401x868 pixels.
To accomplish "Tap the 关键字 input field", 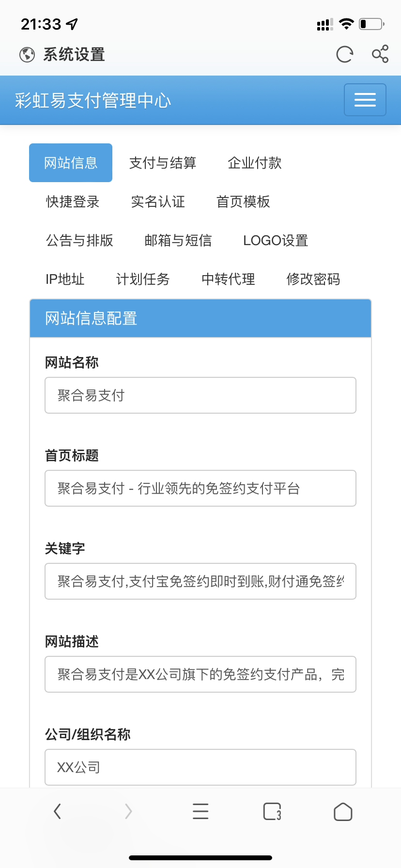I will coord(200,581).
